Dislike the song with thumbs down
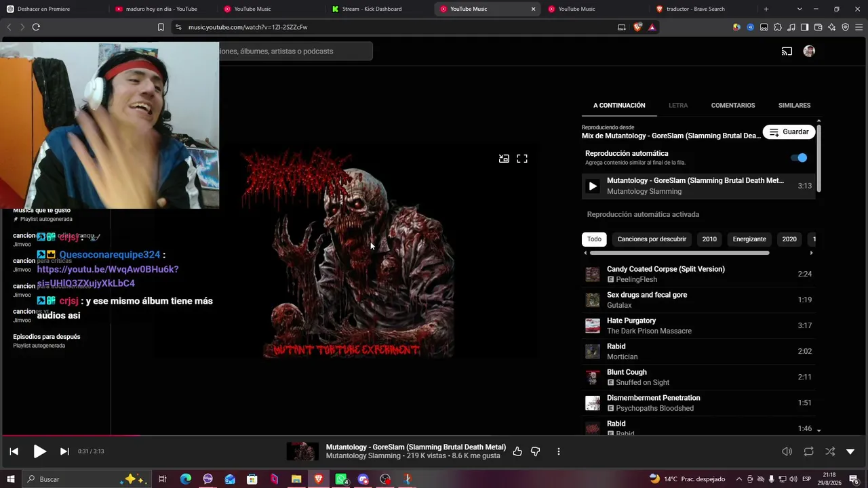The height and width of the screenshot is (488, 868). tap(536, 451)
